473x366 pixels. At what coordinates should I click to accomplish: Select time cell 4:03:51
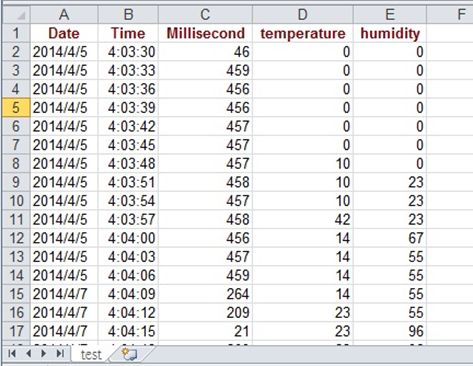coord(128,182)
